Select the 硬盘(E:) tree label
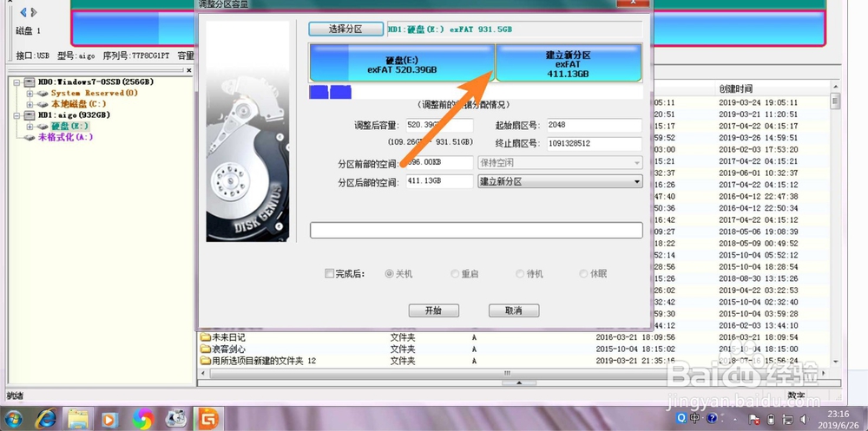Image resolution: width=868 pixels, height=431 pixels. point(70,126)
